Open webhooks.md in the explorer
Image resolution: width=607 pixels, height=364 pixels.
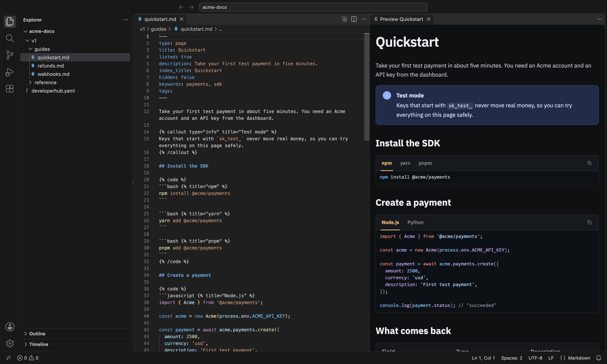pos(75,74)
